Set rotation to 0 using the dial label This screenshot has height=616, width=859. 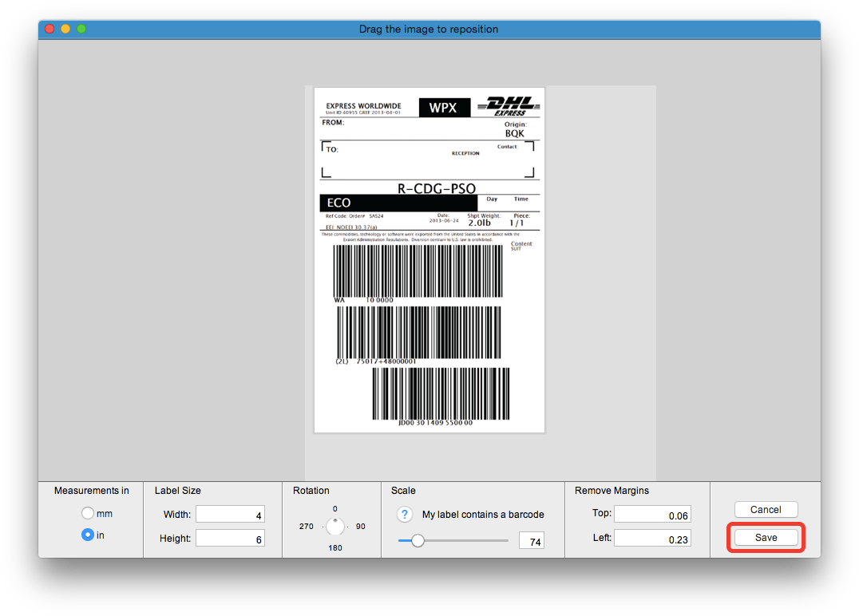click(335, 509)
